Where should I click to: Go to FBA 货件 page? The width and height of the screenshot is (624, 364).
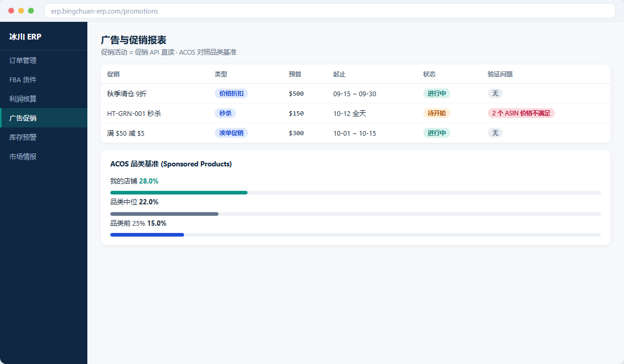click(x=44, y=80)
